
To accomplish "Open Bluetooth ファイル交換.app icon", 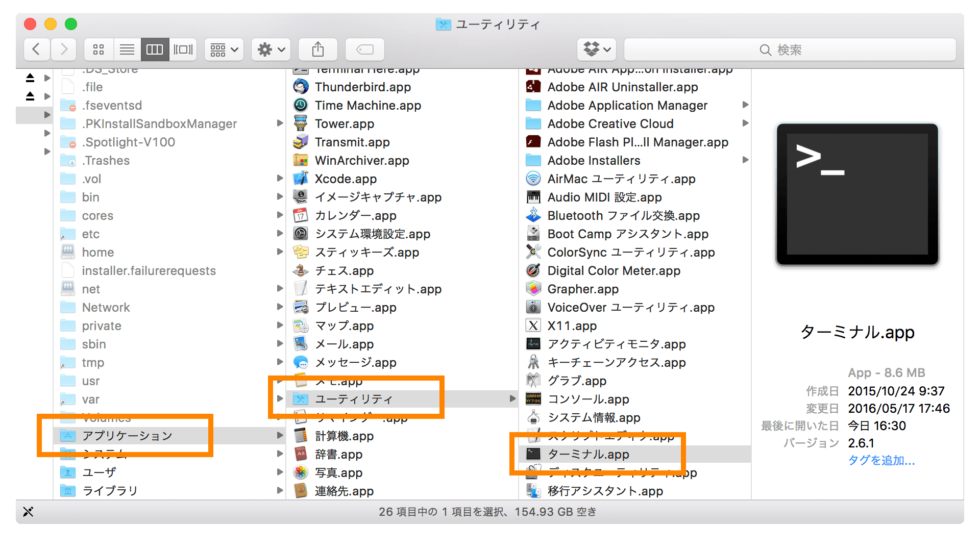I will [x=534, y=215].
